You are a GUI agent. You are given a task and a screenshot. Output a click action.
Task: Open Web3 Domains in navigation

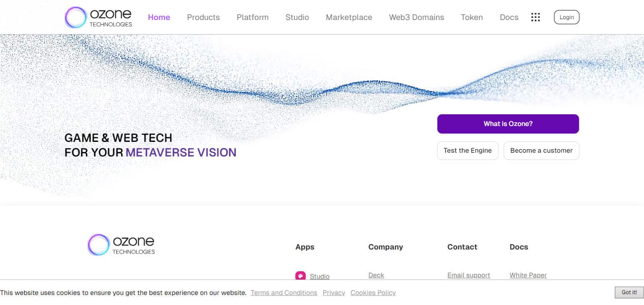[x=417, y=17]
